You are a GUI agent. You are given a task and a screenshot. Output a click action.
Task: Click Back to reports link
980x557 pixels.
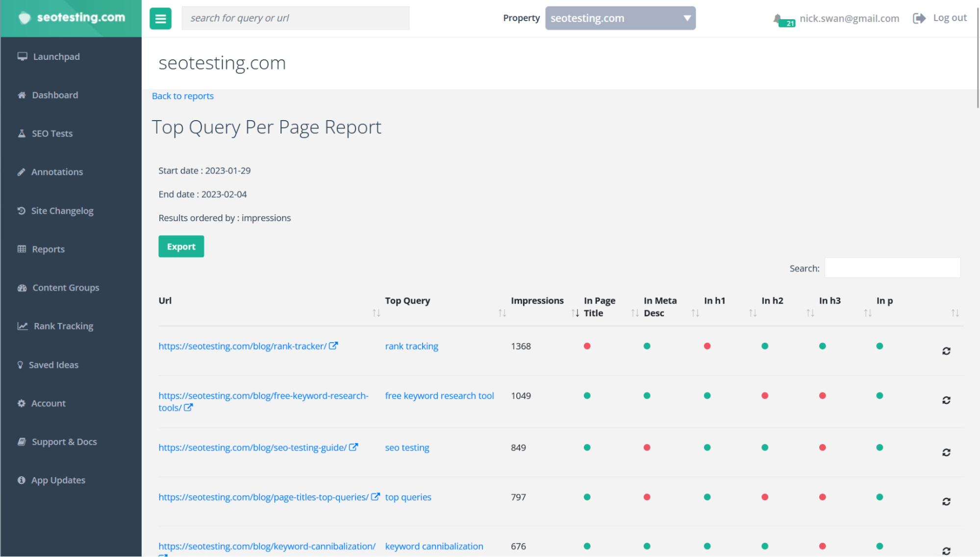182,96
